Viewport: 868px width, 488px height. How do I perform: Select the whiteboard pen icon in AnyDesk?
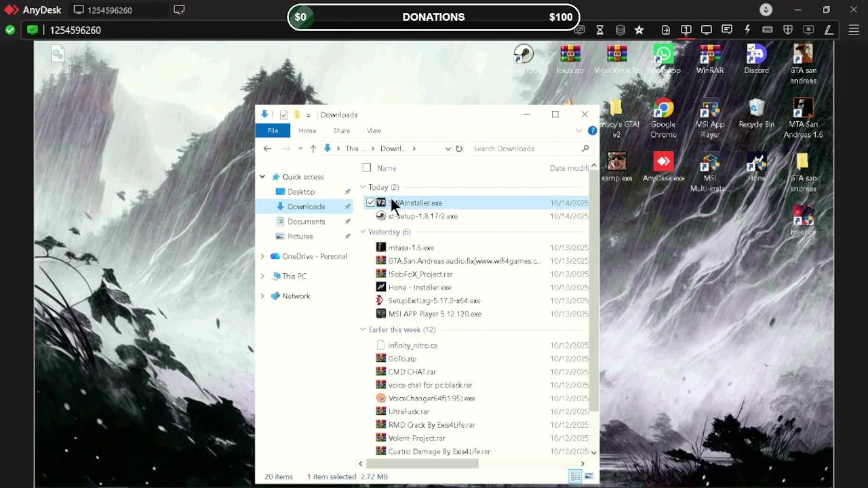829,30
